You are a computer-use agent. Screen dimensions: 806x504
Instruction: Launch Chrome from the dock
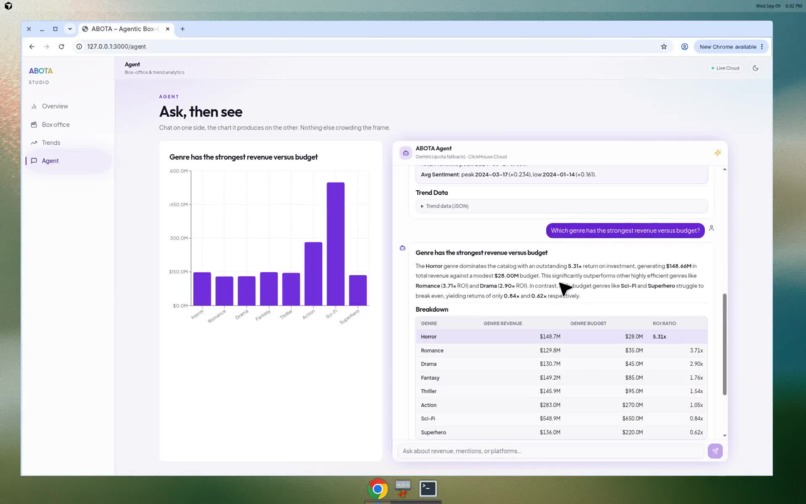pyautogui.click(x=377, y=489)
